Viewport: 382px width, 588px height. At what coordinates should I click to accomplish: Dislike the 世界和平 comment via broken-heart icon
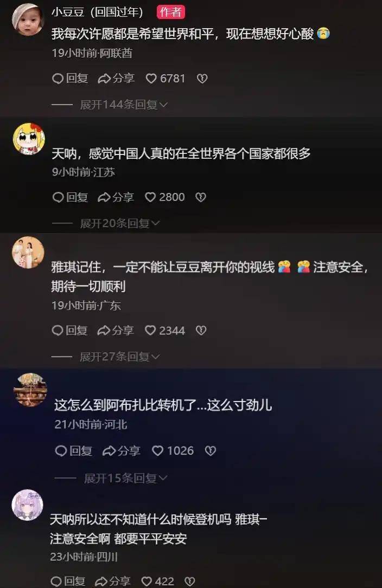(x=202, y=79)
